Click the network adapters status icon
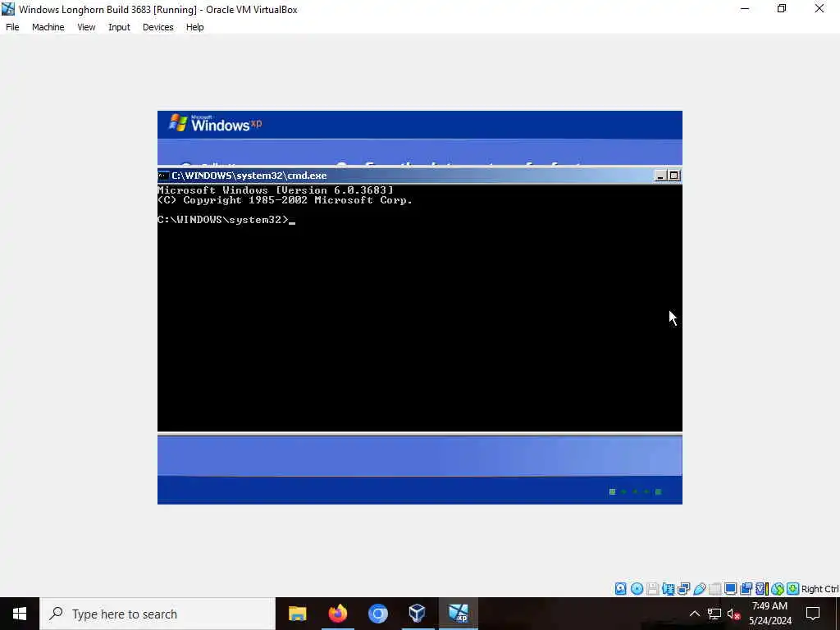Screen dimensions: 840x630 pyautogui.click(x=683, y=589)
